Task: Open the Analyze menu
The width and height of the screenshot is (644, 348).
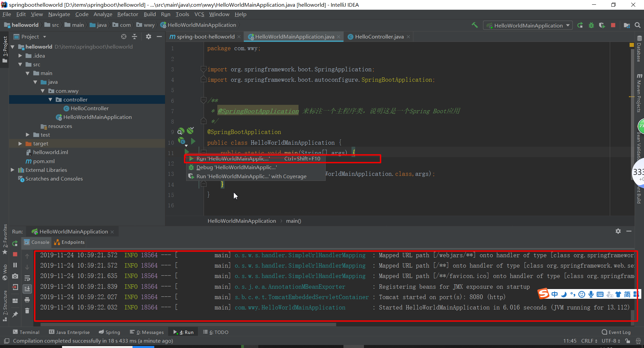Action: click(x=103, y=14)
